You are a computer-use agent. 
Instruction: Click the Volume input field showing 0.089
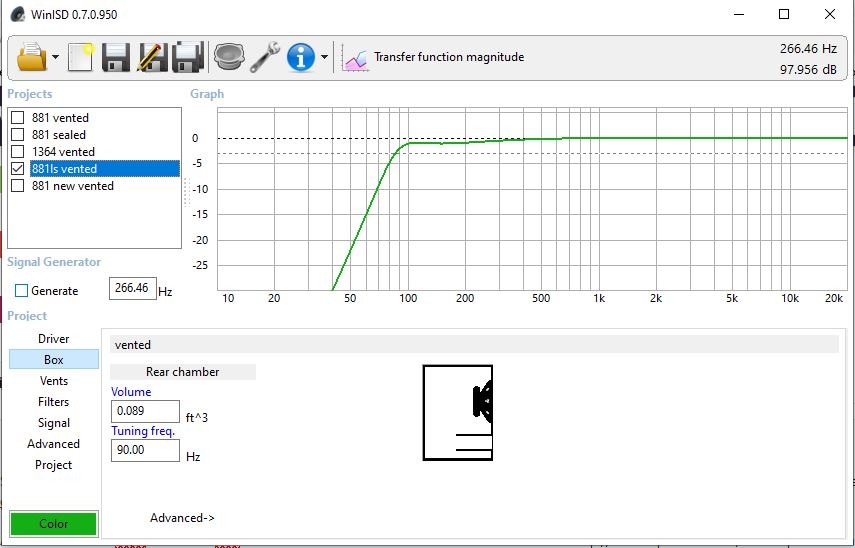pos(145,411)
